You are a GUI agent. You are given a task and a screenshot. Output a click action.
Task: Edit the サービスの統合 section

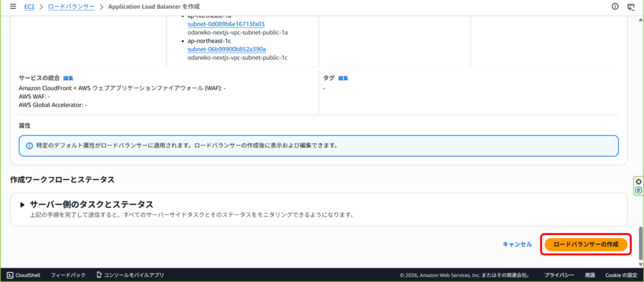click(x=69, y=79)
